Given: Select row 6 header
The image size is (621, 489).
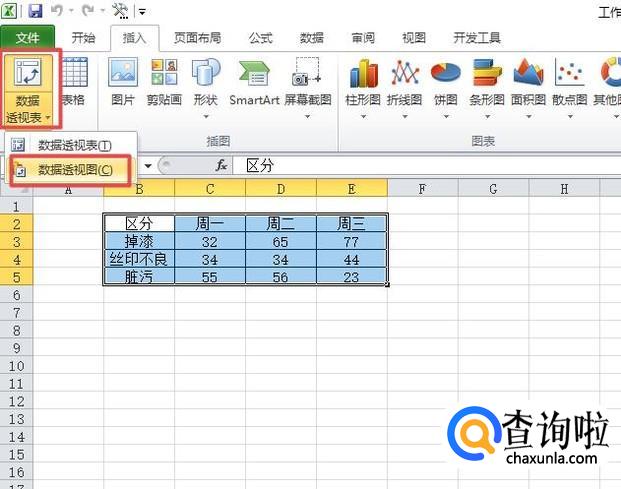Looking at the screenshot, I should tap(16, 295).
